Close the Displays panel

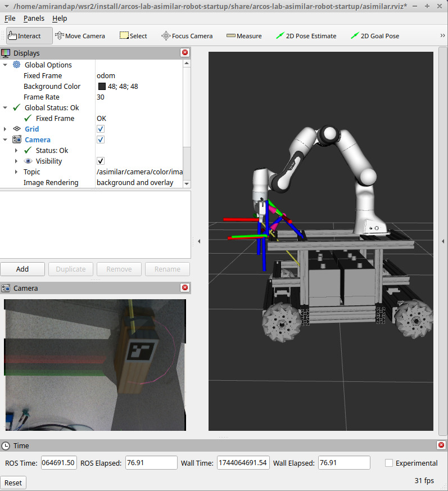[185, 53]
